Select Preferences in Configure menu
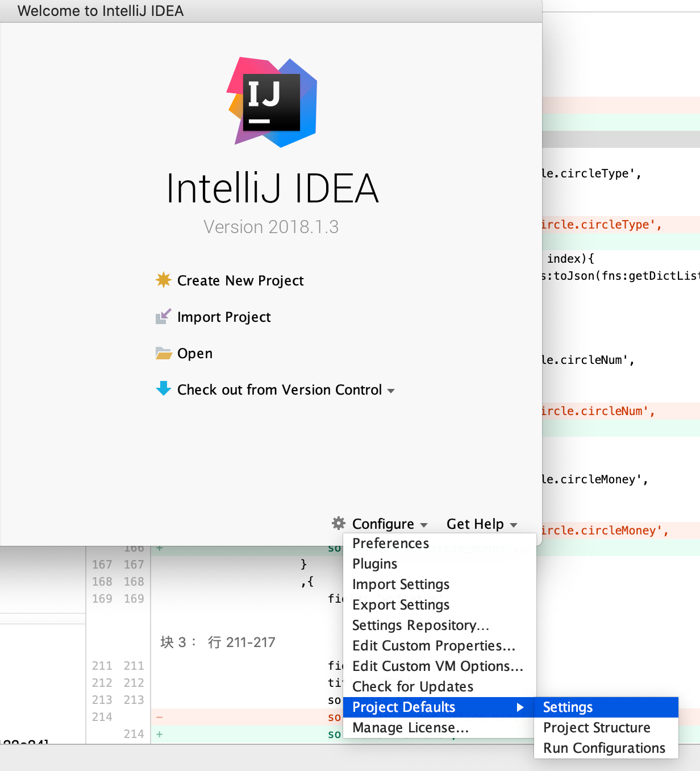 click(440, 544)
